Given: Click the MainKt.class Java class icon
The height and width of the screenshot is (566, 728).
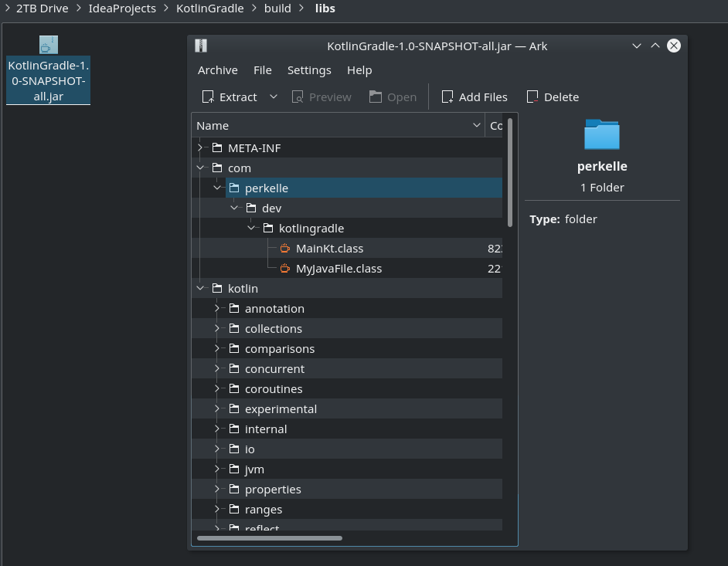Looking at the screenshot, I should [284, 248].
